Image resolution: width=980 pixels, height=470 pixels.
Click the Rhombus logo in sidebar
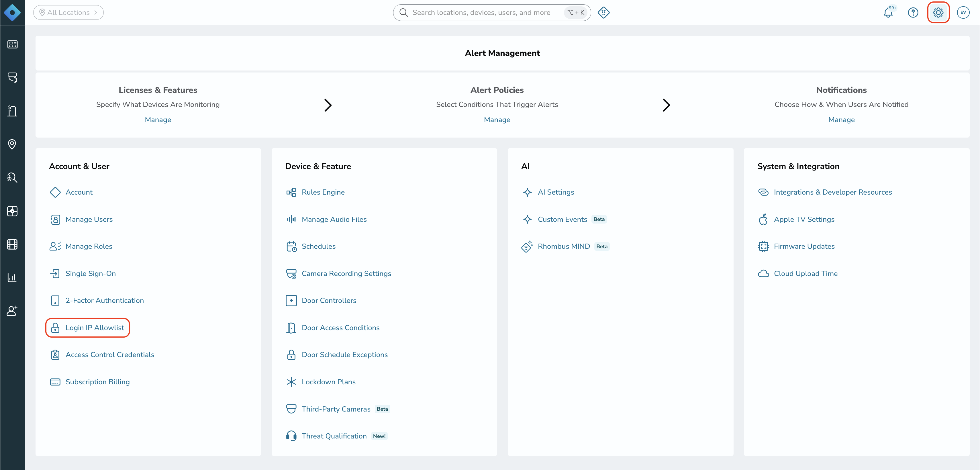[x=12, y=13]
